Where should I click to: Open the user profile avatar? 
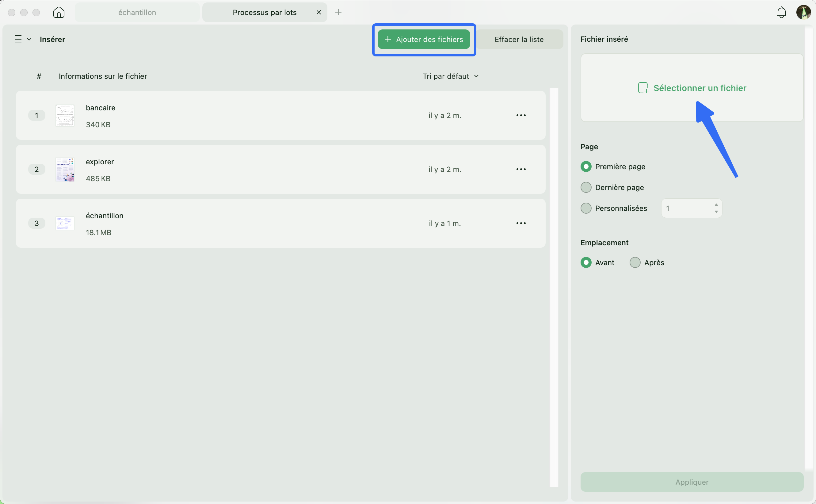804,12
